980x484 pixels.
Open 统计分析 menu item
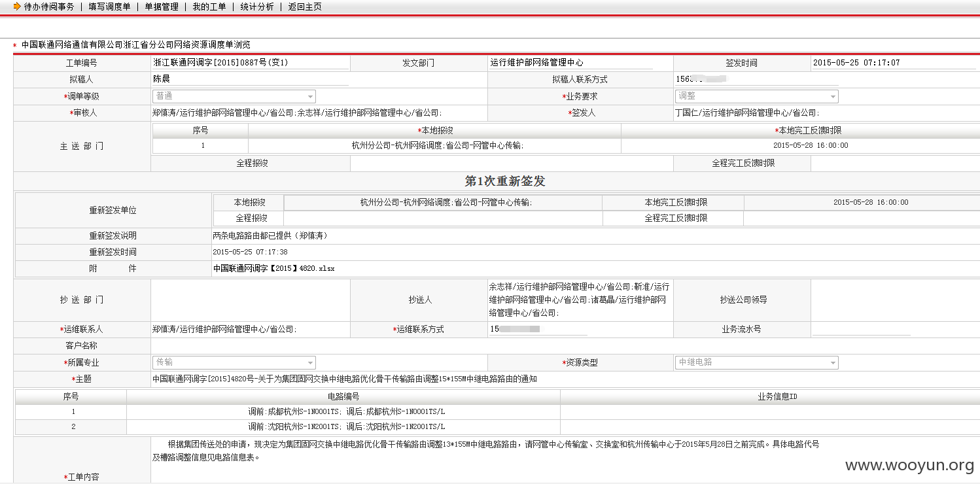coord(257,7)
